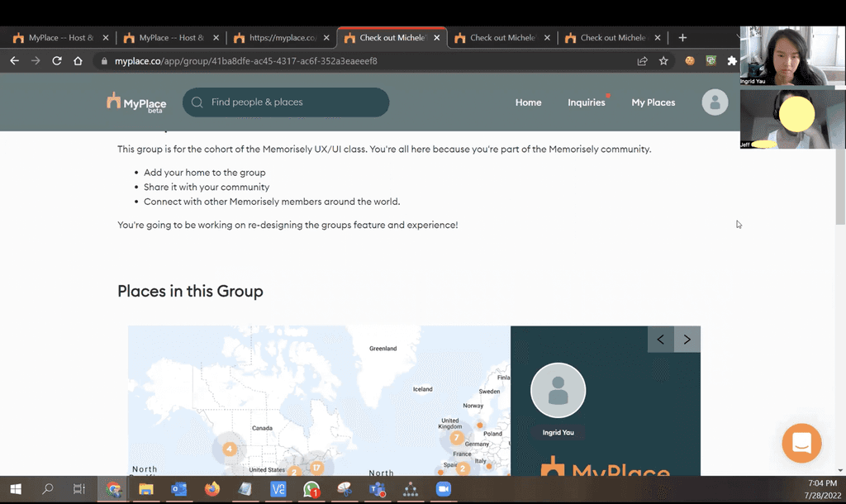Open Windows taskbar search

pyautogui.click(x=47, y=489)
